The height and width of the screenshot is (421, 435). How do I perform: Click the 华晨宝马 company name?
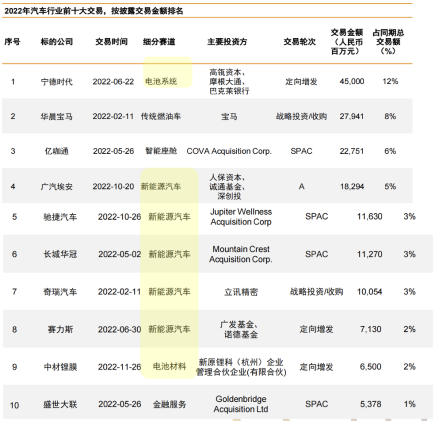coord(57,116)
